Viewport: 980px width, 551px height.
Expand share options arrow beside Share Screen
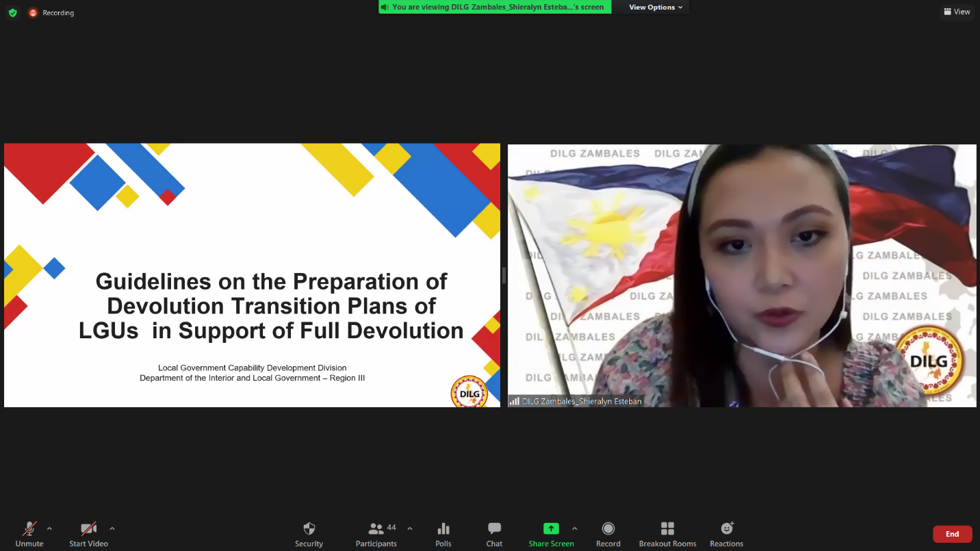574,528
